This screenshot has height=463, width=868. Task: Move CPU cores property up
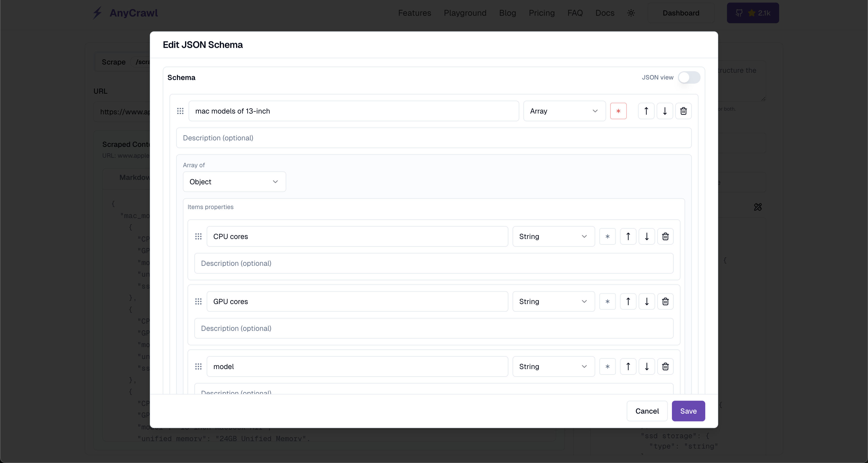coord(628,236)
